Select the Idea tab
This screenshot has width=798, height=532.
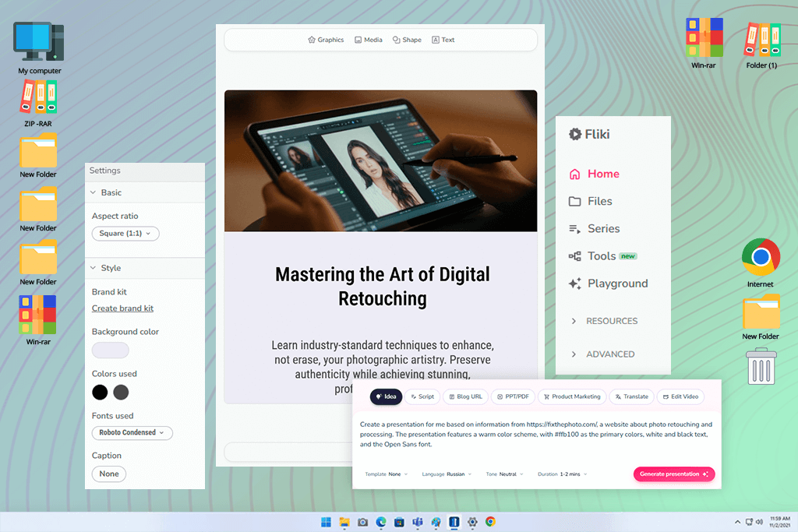click(386, 396)
